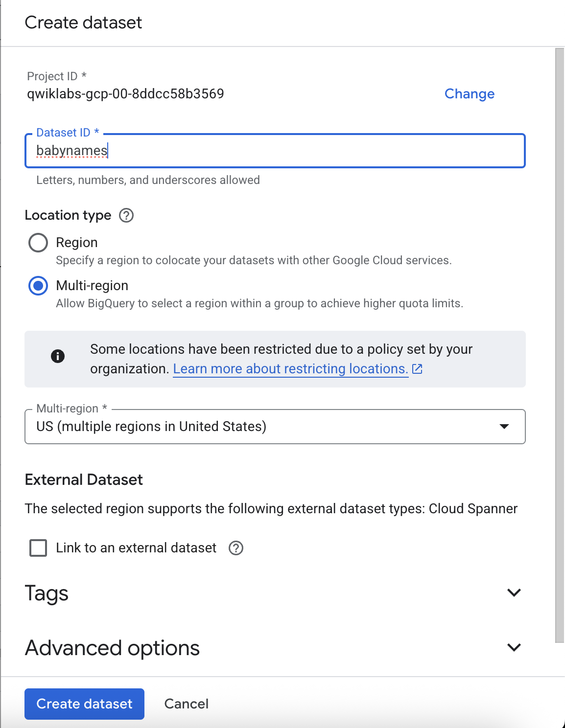Click the chevron icon on the Tags section
The width and height of the screenshot is (565, 728).
pyautogui.click(x=514, y=592)
